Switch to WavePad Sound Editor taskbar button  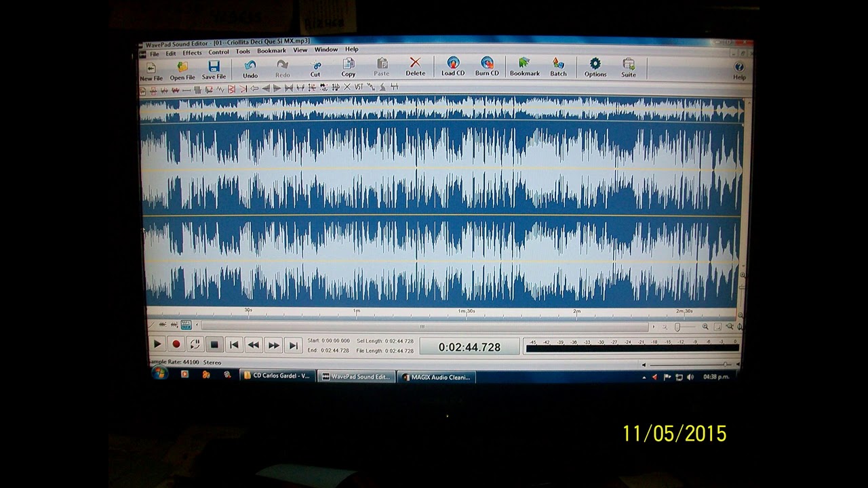point(357,377)
